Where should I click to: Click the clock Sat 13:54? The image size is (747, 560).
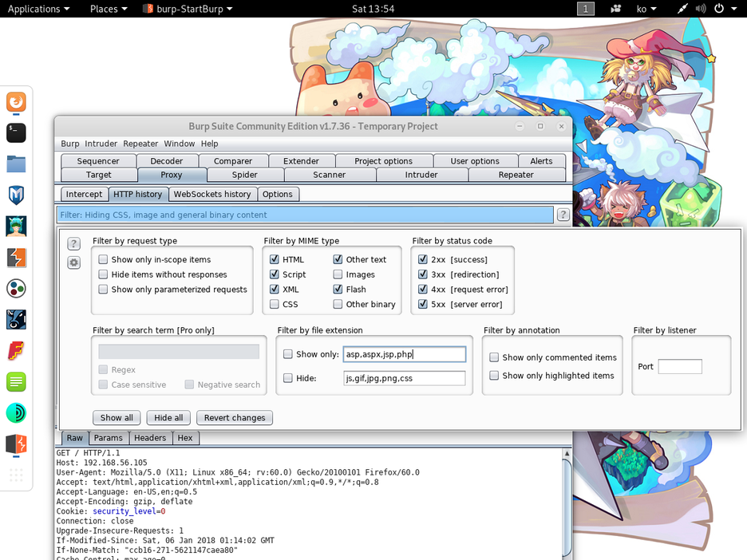click(x=373, y=9)
